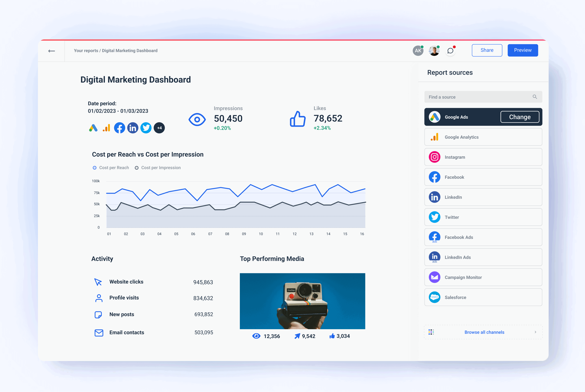
Task: Click the back arrow in the header
Action: [x=52, y=50]
